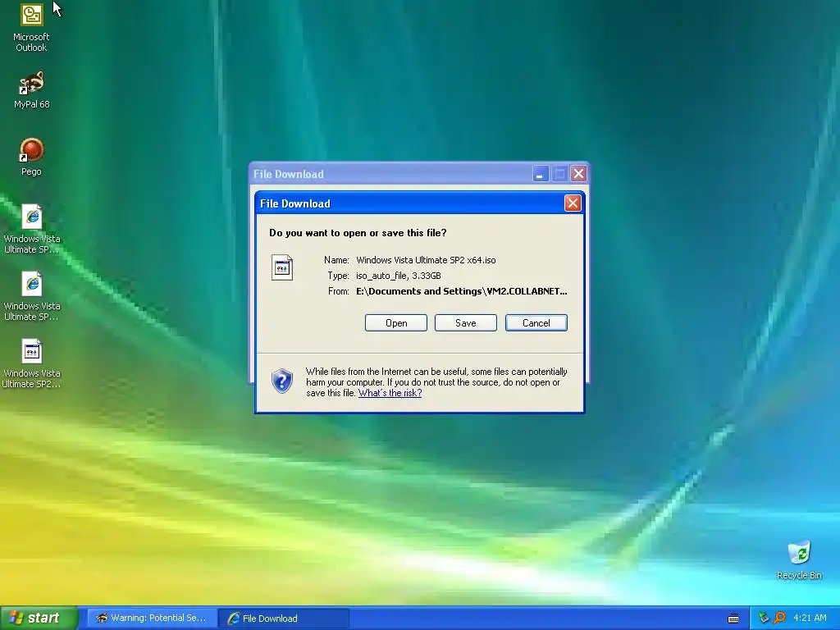Cancel the file download
Image resolution: width=840 pixels, height=630 pixels.
pos(536,323)
